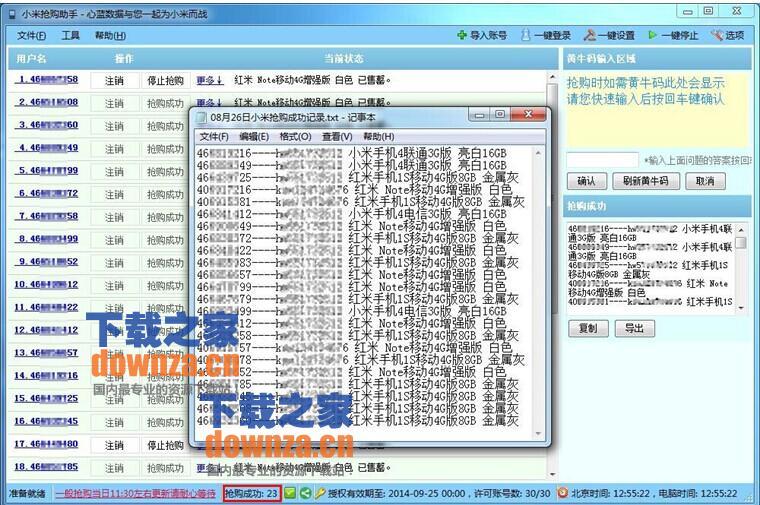The width and height of the screenshot is (760, 505).
Task: Click 注销 button for account row 17
Action: [x=114, y=445]
